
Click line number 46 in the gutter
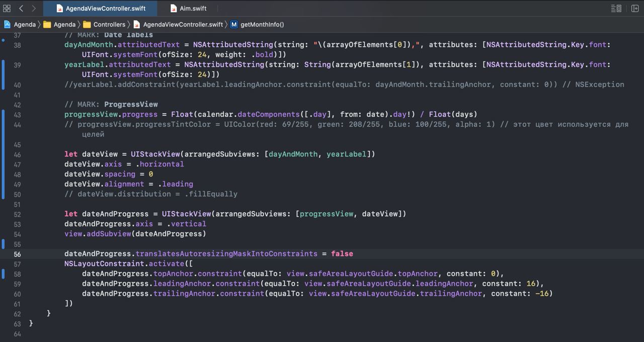coord(18,154)
